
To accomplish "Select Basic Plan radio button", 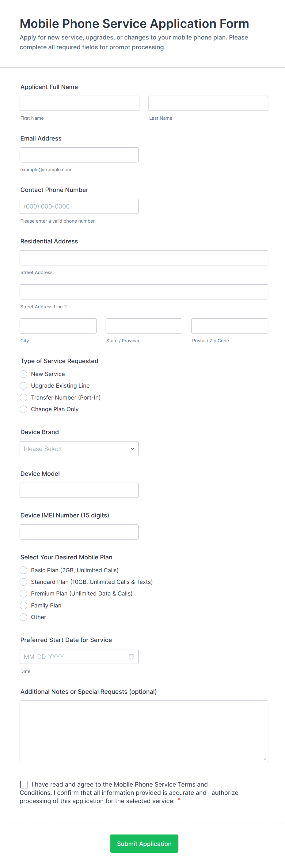I will (23, 570).
